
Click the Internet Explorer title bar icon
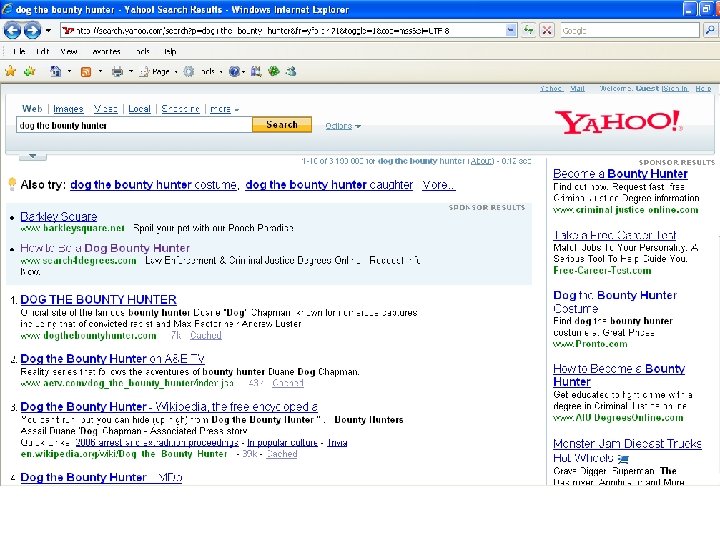point(7,9)
